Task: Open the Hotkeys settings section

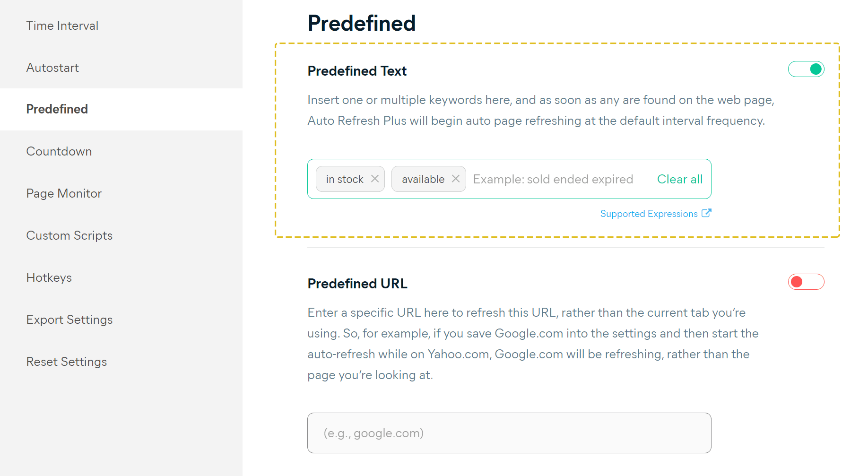Action: click(x=49, y=277)
